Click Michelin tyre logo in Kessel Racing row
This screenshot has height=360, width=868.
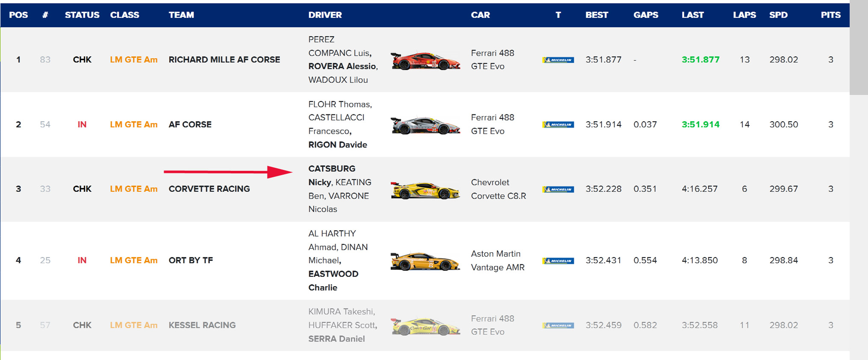[558, 325]
